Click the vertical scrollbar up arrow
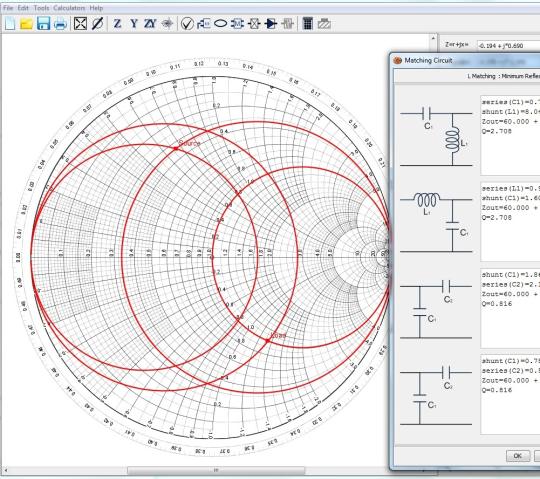The width and height of the screenshot is (540, 479). point(433,38)
